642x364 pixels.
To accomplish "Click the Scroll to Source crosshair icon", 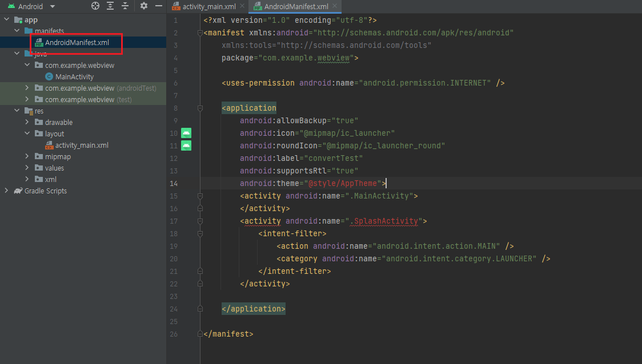I will click(x=94, y=6).
